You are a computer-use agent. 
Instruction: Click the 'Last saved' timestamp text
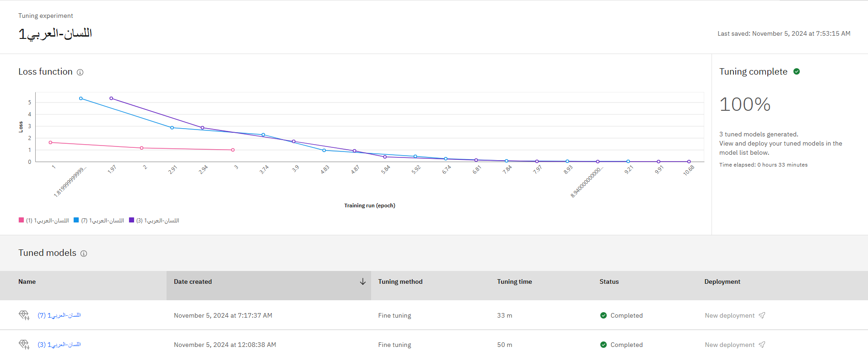pyautogui.click(x=784, y=33)
